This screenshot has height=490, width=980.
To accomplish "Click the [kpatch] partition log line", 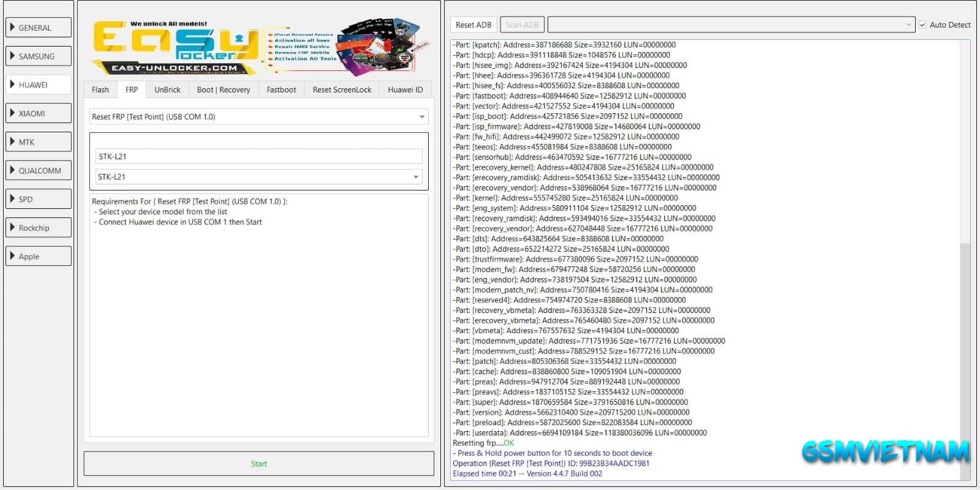I will pos(564,45).
